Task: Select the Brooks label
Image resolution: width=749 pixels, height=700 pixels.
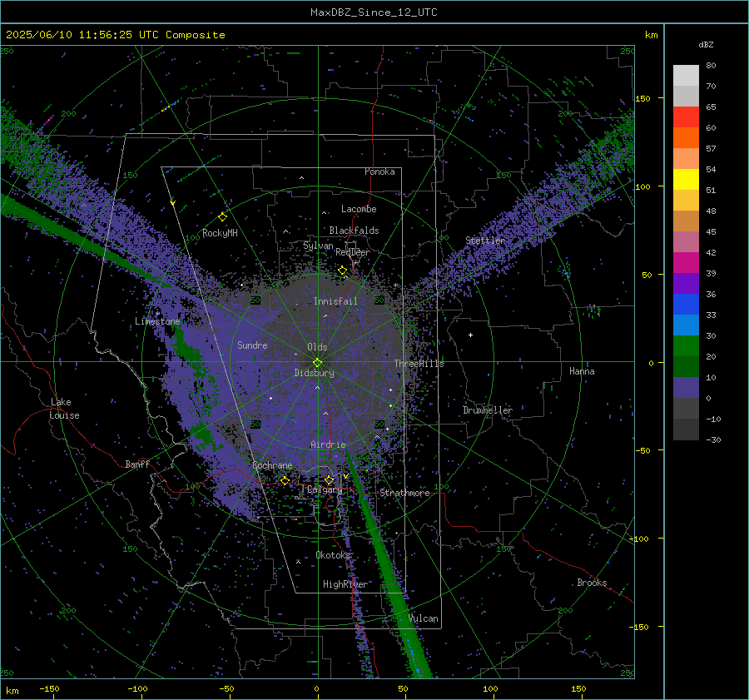Action: pos(592,583)
